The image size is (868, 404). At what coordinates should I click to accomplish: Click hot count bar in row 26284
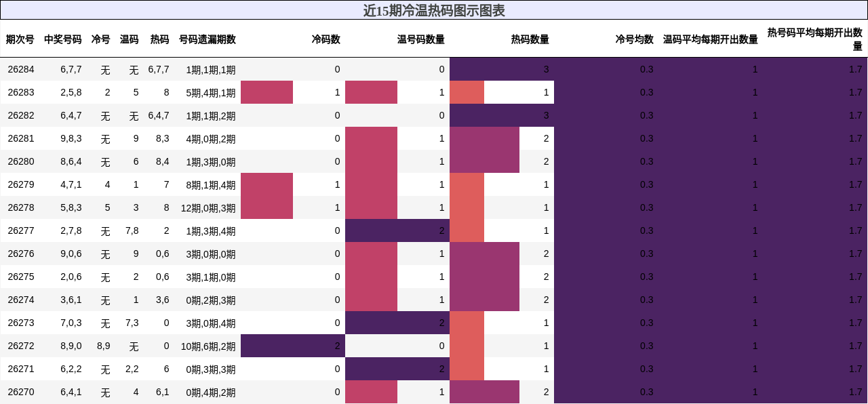click(502, 69)
